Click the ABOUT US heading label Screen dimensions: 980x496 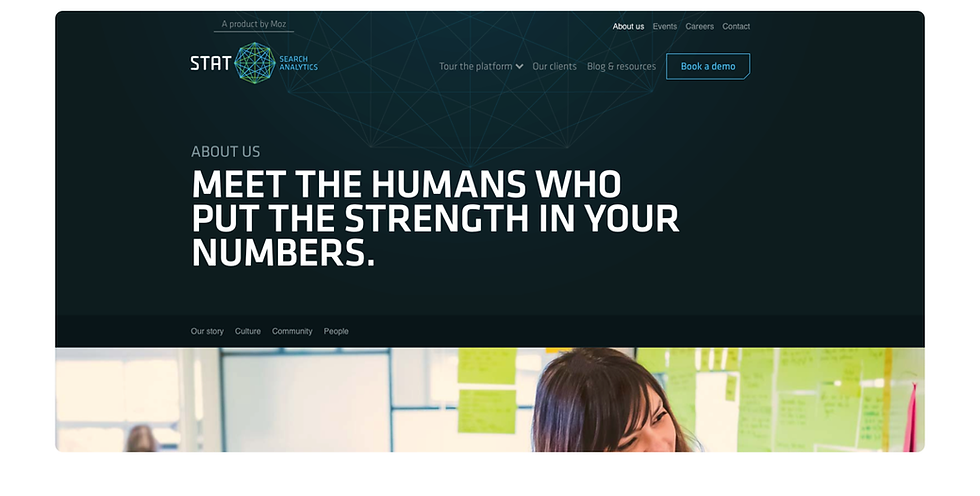pyautogui.click(x=226, y=152)
